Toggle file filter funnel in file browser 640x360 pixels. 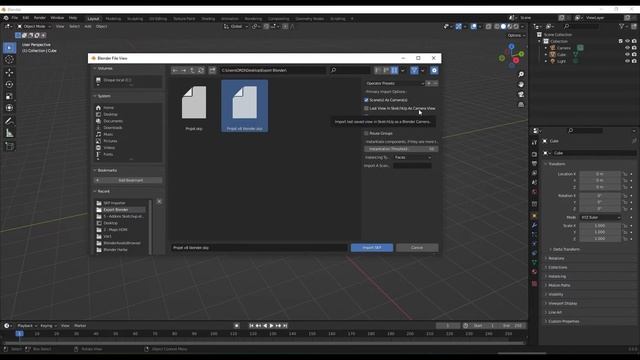point(414,70)
